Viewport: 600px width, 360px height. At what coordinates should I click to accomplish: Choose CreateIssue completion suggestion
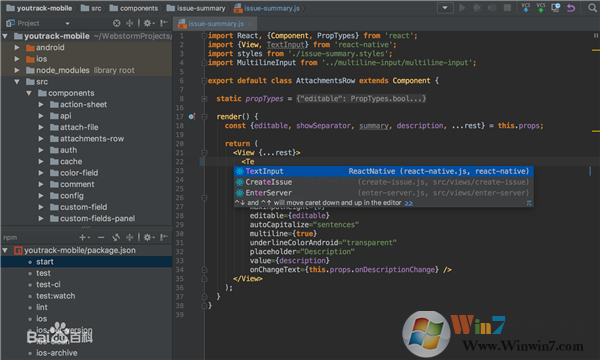click(383, 182)
